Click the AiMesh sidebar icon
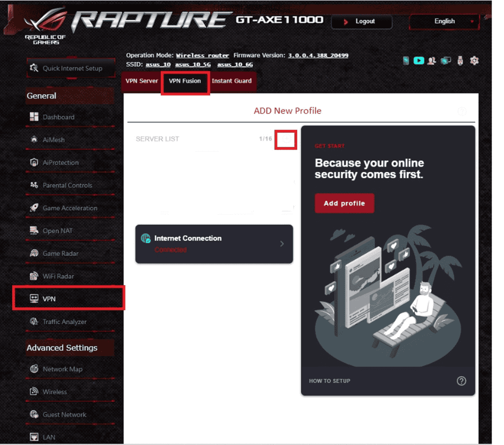The image size is (504, 445). [34, 139]
